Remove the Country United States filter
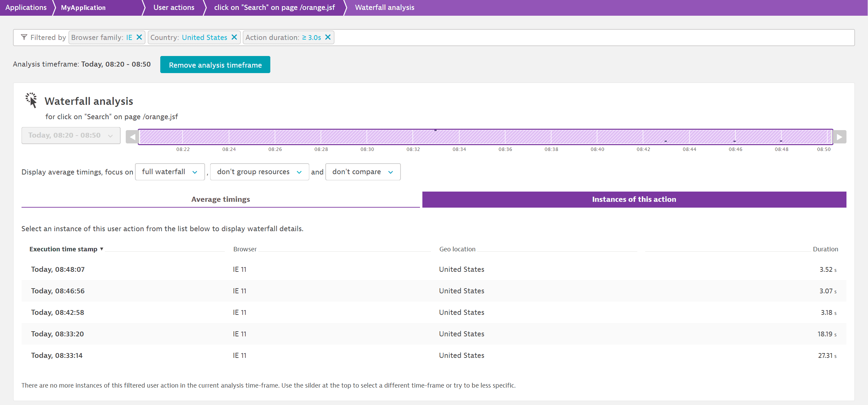 point(235,38)
